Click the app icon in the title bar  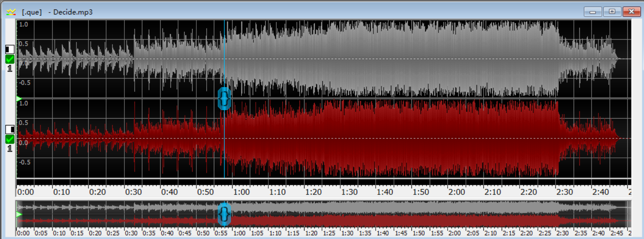coord(11,12)
